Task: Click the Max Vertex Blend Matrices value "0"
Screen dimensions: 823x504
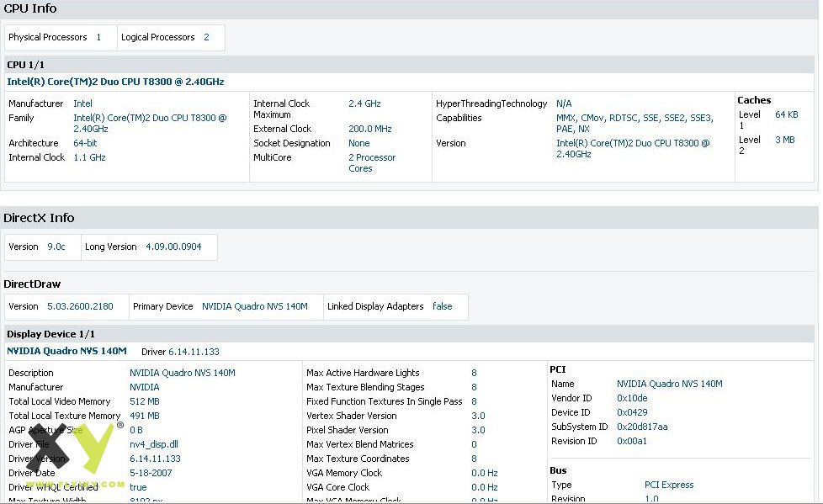Action: pyautogui.click(x=474, y=444)
